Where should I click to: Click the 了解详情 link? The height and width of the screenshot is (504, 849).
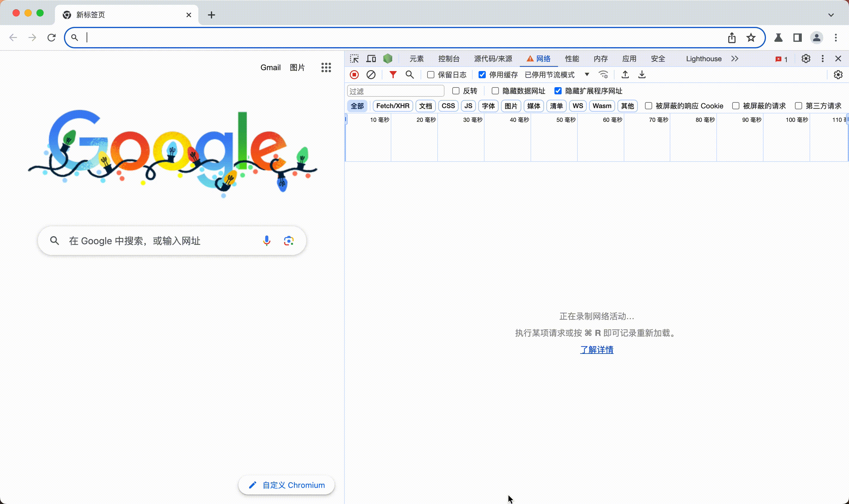(x=597, y=349)
